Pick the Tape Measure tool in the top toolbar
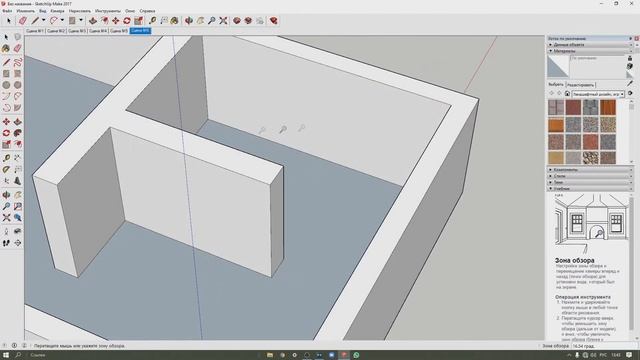 [152, 20]
